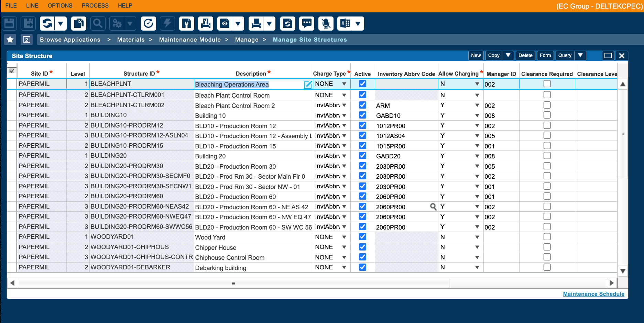The width and height of the screenshot is (644, 323).
Task: Click the Form view button
Action: 545,55
